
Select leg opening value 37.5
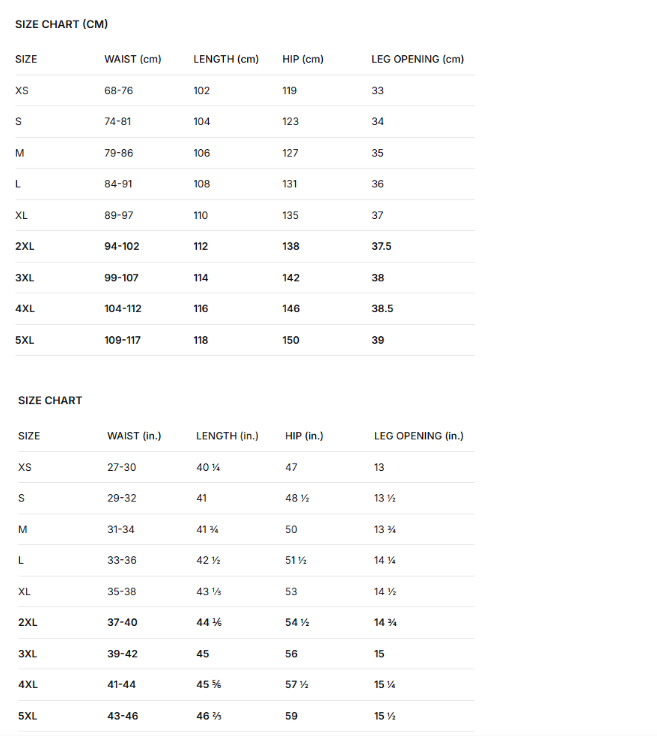point(381,246)
